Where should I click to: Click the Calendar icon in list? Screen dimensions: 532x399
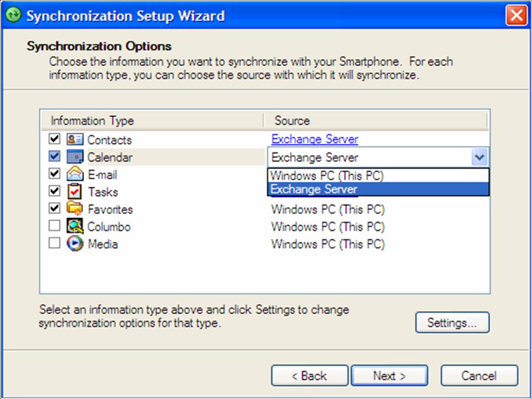click(x=74, y=157)
